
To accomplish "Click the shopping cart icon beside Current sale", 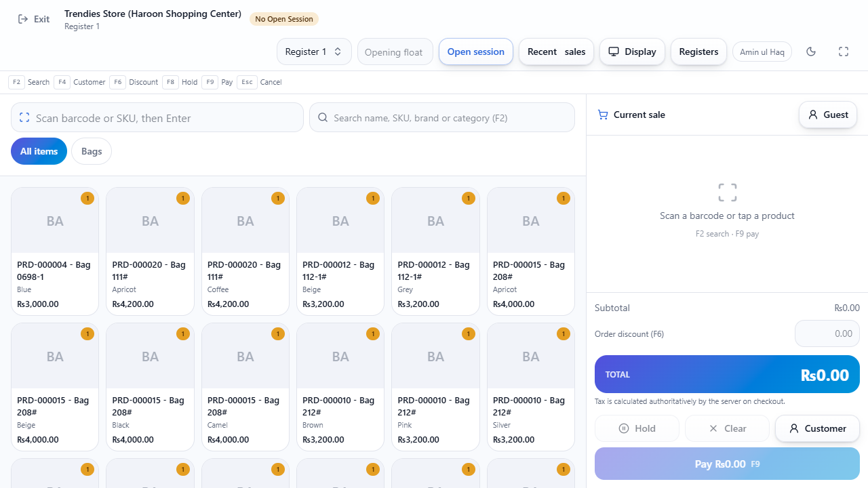I will (603, 115).
